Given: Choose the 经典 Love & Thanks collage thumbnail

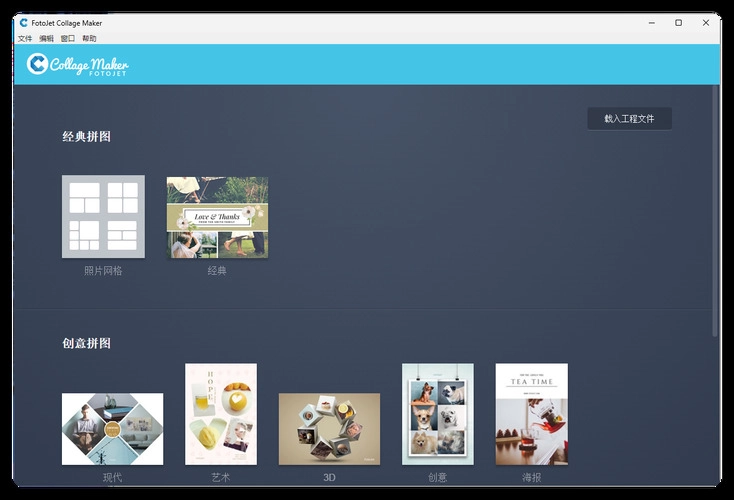Looking at the screenshot, I should point(217,217).
